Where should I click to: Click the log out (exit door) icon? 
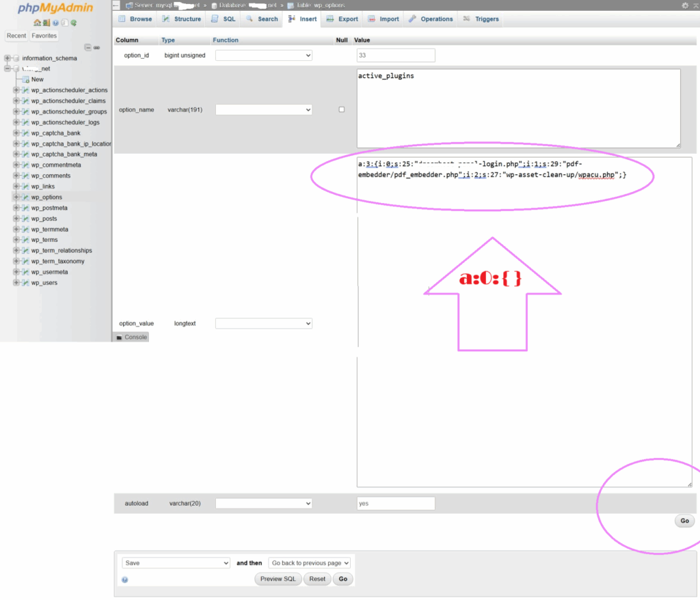pyautogui.click(x=46, y=23)
